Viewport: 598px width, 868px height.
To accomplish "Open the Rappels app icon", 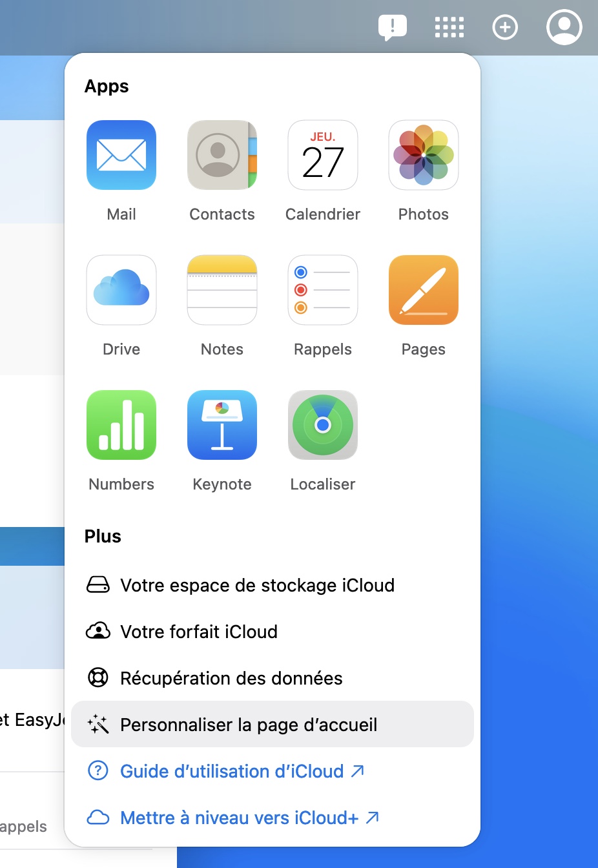I will pyautogui.click(x=323, y=290).
